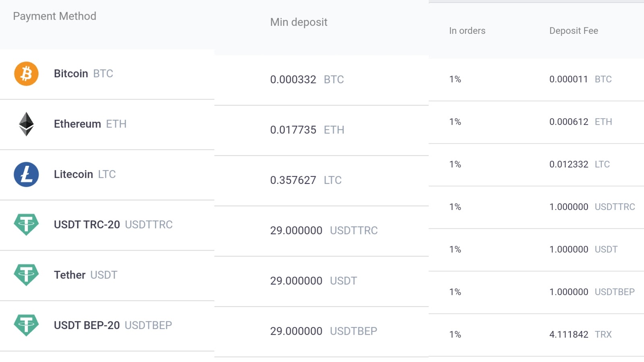Viewport: 644px width, 362px height.
Task: Click the Deposit Fee column header
Action: (574, 31)
